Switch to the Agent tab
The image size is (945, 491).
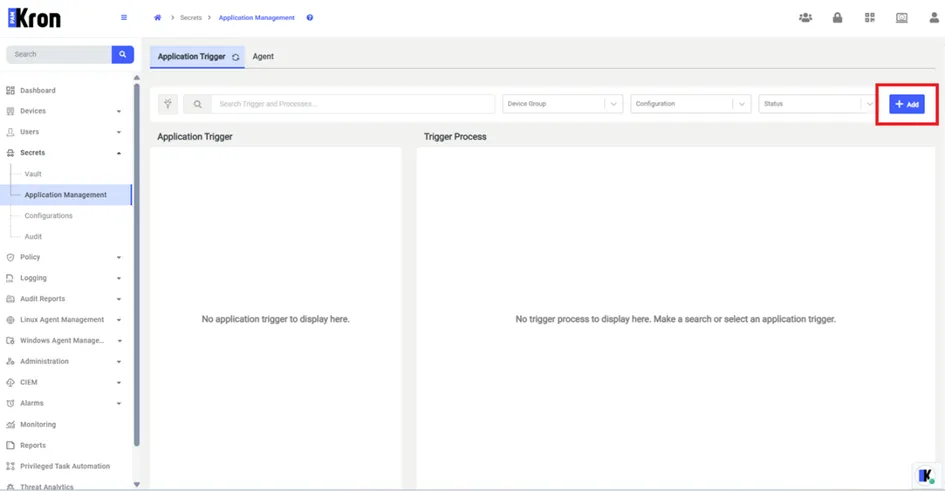pos(263,57)
